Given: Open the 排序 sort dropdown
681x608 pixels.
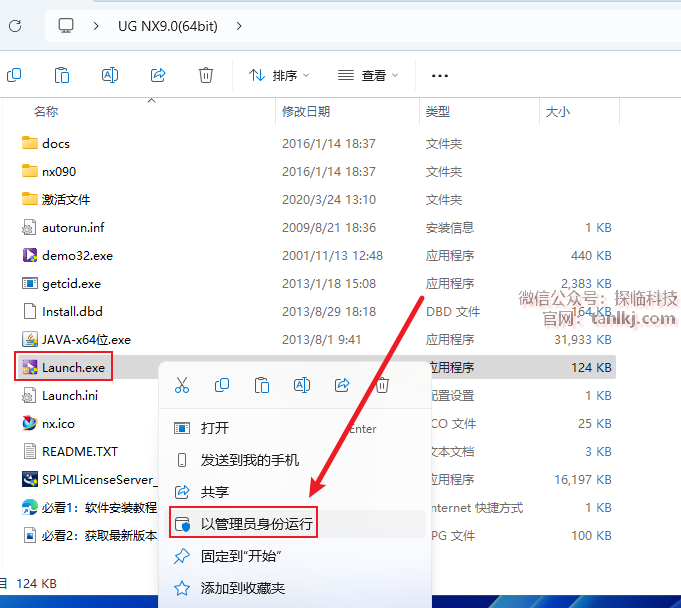Looking at the screenshot, I should point(279,75).
